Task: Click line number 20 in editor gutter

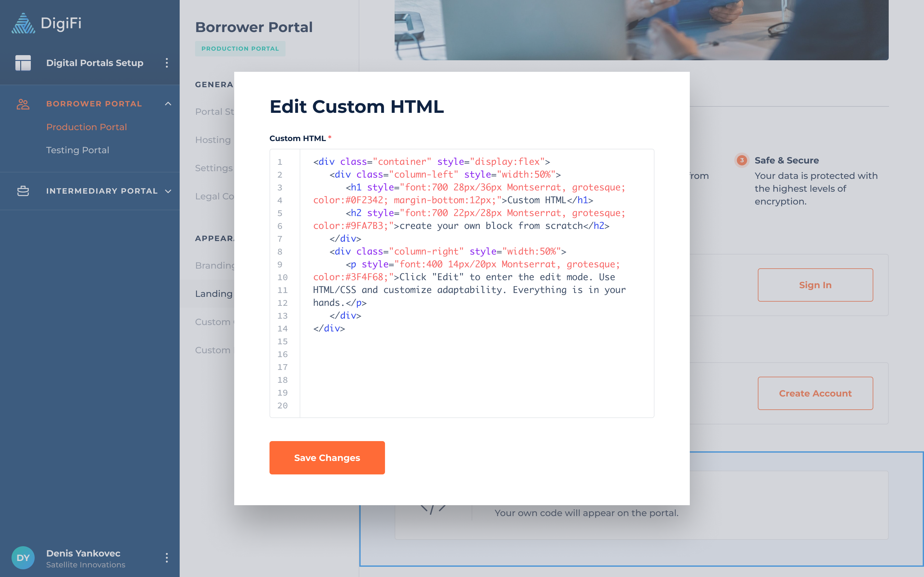Action: [x=282, y=406]
